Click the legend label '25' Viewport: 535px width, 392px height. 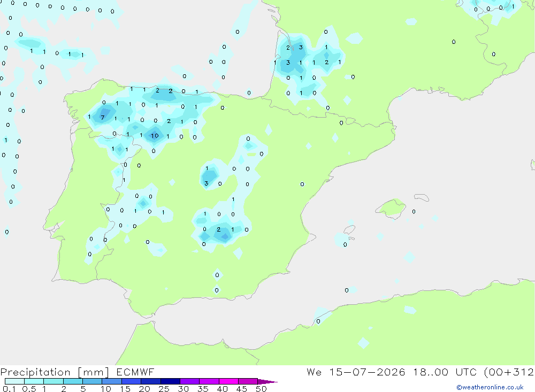[x=164, y=389]
